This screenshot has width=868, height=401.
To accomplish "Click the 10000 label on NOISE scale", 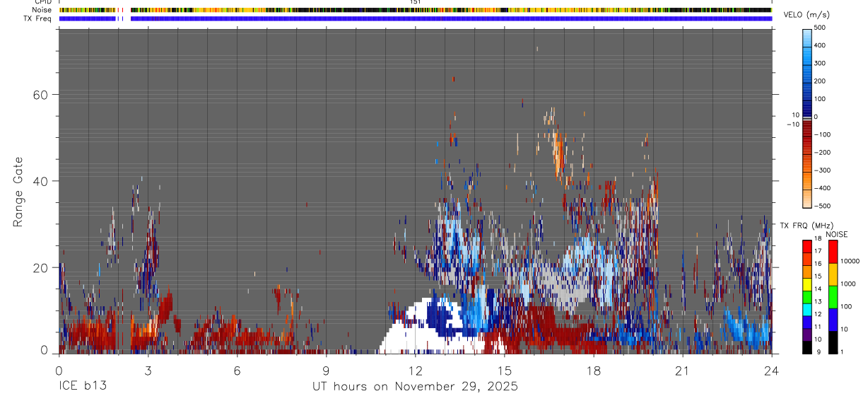I will tap(852, 262).
